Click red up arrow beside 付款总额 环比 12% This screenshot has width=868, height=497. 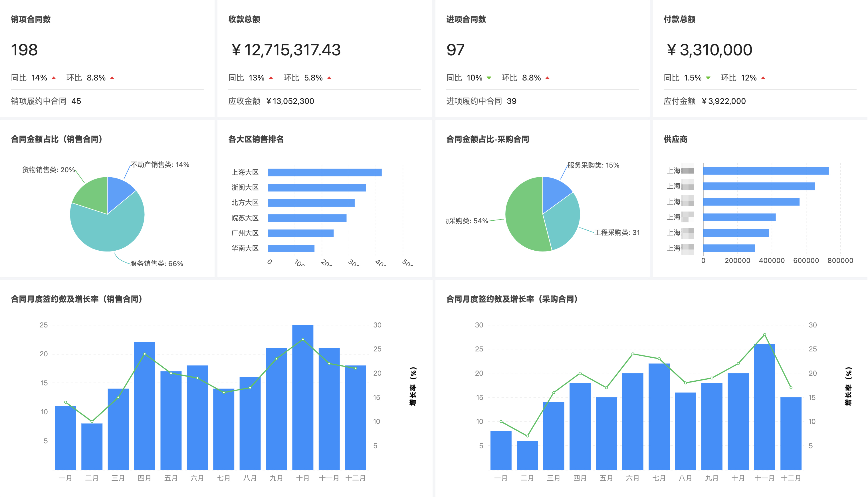763,78
